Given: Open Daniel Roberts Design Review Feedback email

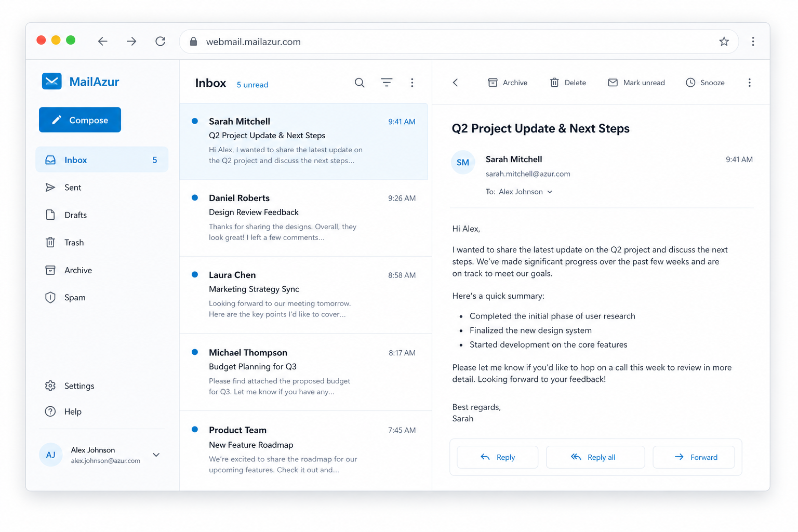Looking at the screenshot, I should [305, 218].
